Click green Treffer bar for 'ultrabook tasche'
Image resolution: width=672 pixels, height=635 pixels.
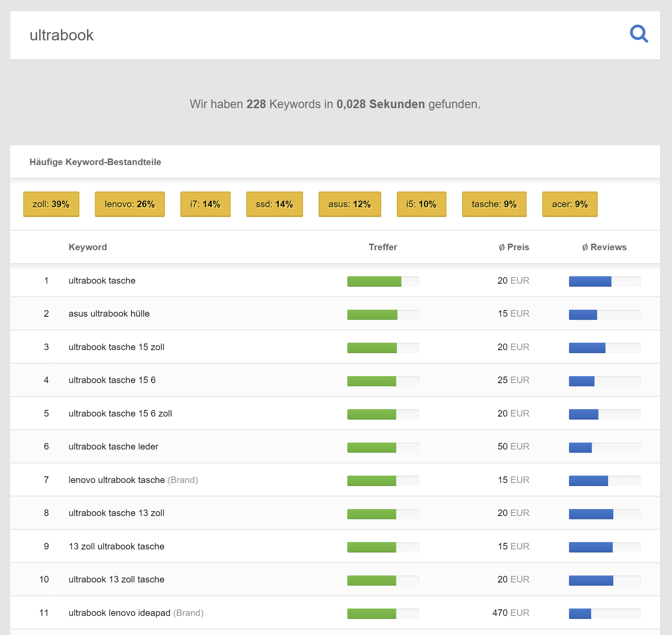374,281
